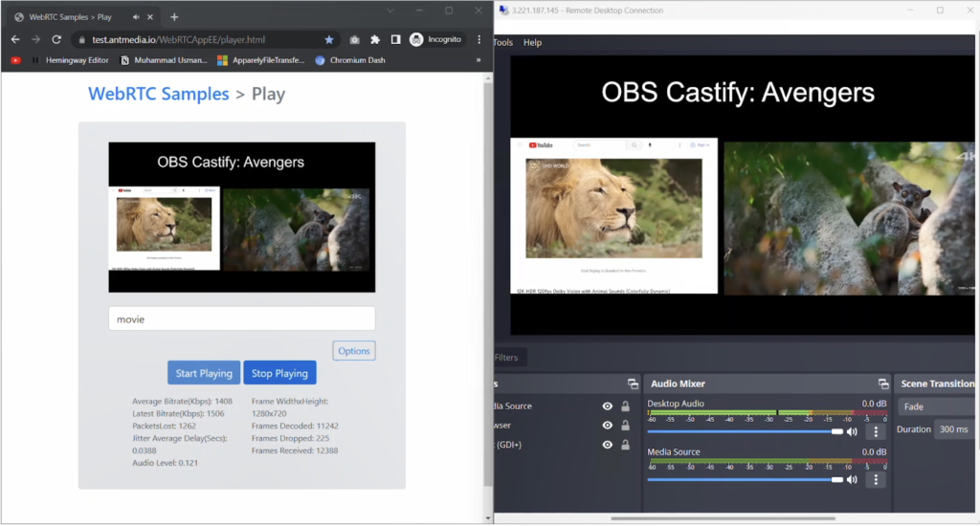Go back in Chrome browser
The height and width of the screenshot is (526, 980).
click(15, 39)
